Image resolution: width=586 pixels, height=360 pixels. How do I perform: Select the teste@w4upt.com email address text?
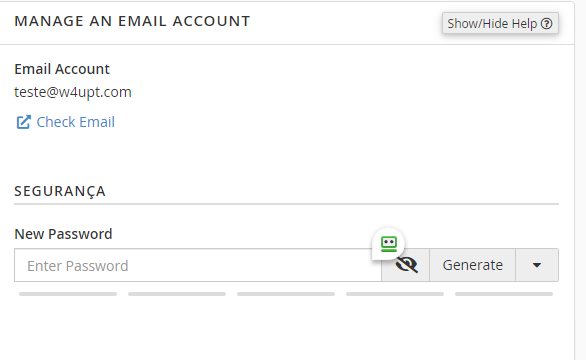pos(73,92)
